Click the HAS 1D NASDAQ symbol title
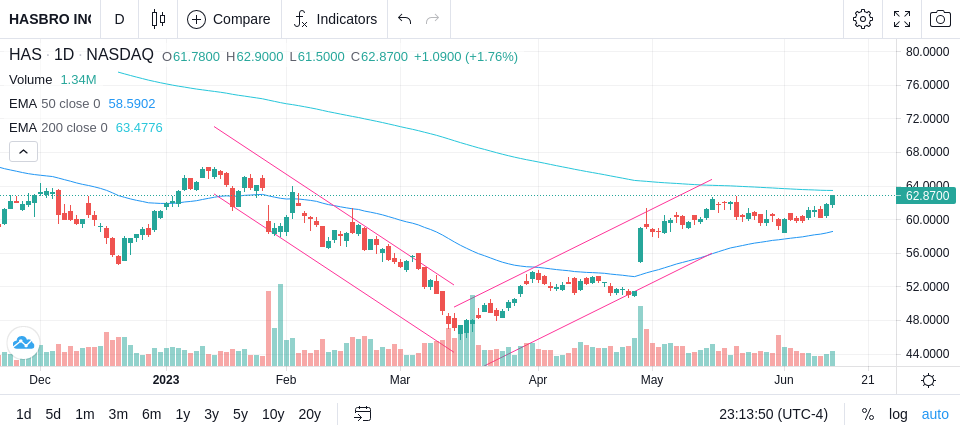The width and height of the screenshot is (960, 433). [81, 55]
